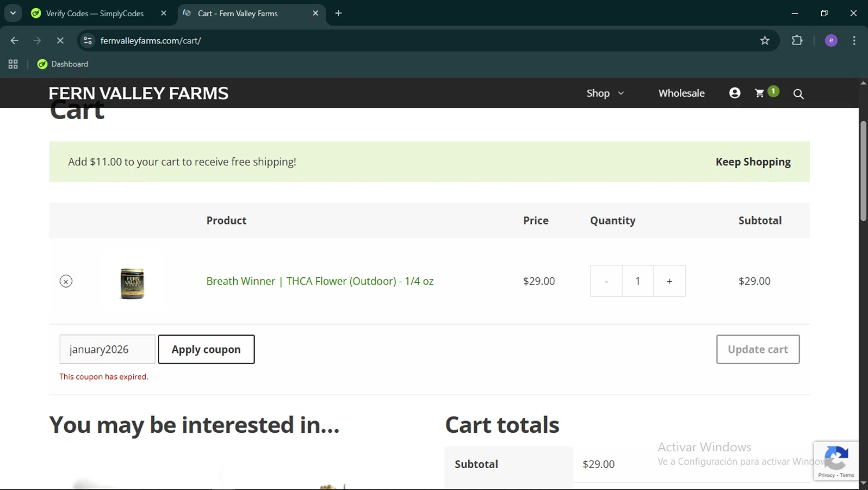Click reCAPTCHA Privacy link
The image size is (868, 490).
[826, 475]
